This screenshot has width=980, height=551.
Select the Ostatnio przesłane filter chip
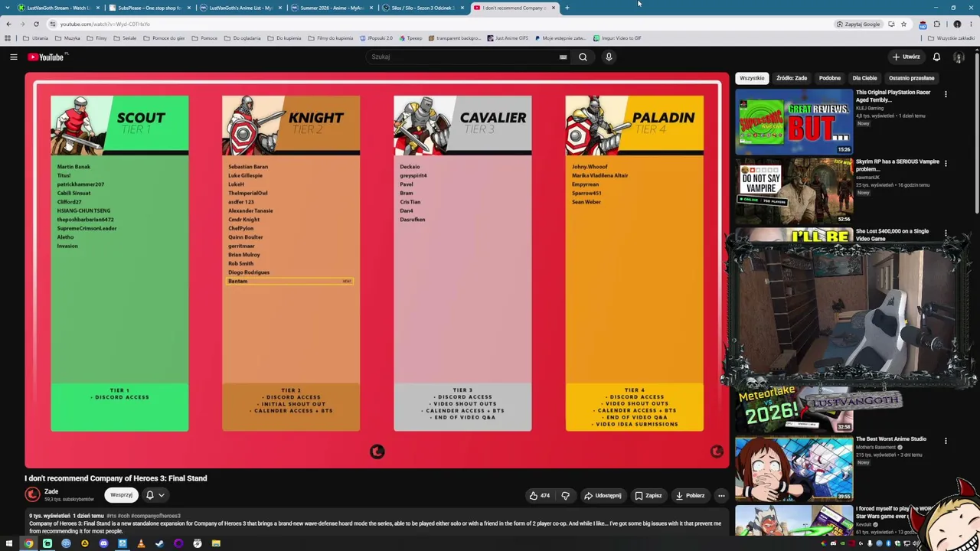(912, 78)
